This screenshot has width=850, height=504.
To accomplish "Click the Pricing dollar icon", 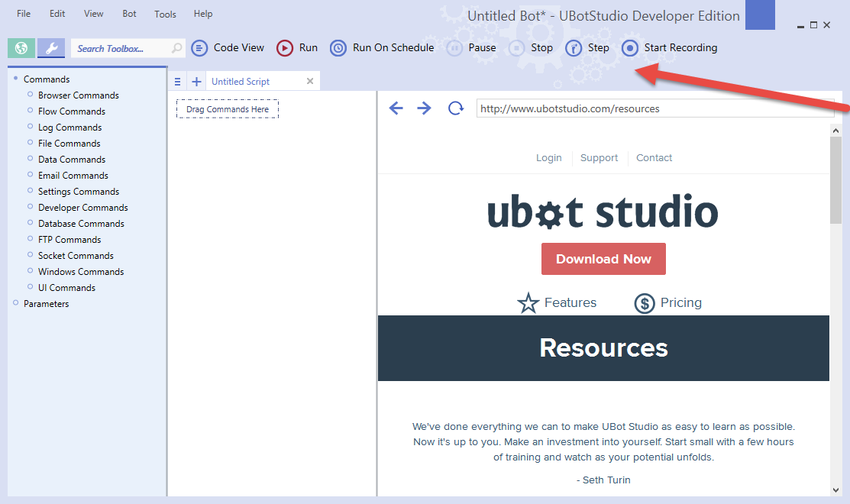I will (645, 303).
